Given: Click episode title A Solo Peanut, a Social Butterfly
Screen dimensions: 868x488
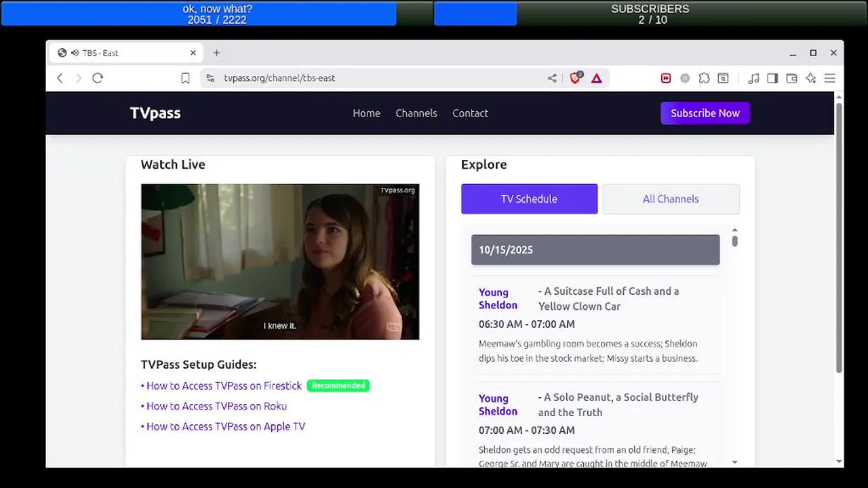Looking at the screenshot, I should 618,405.
